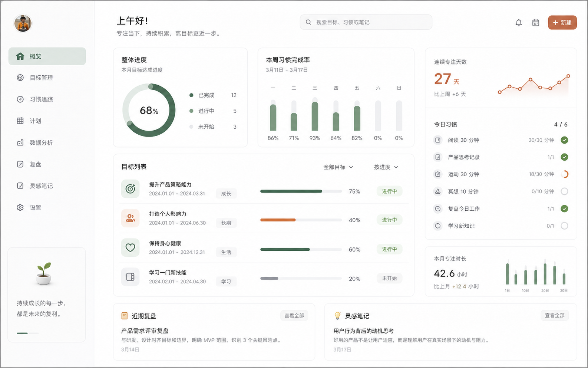Image resolution: width=588 pixels, height=368 pixels.
Task: Click the icon left of 阅读 30 分钟
Action: (x=438, y=140)
